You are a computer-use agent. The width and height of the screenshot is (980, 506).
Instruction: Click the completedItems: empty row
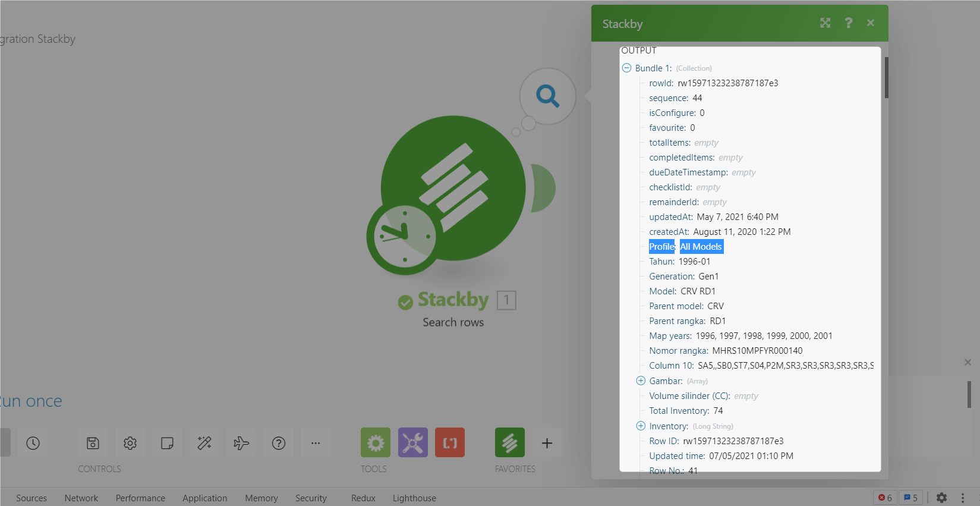pyautogui.click(x=696, y=158)
